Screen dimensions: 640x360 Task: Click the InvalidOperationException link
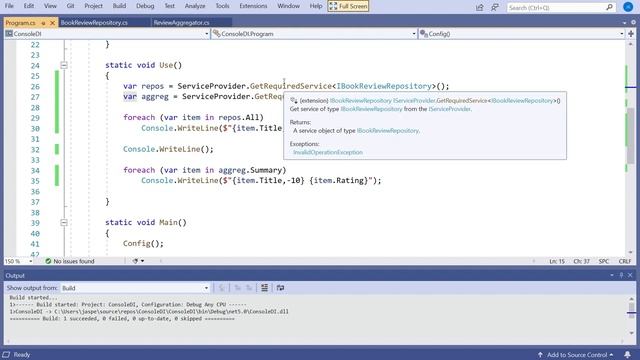tap(328, 152)
